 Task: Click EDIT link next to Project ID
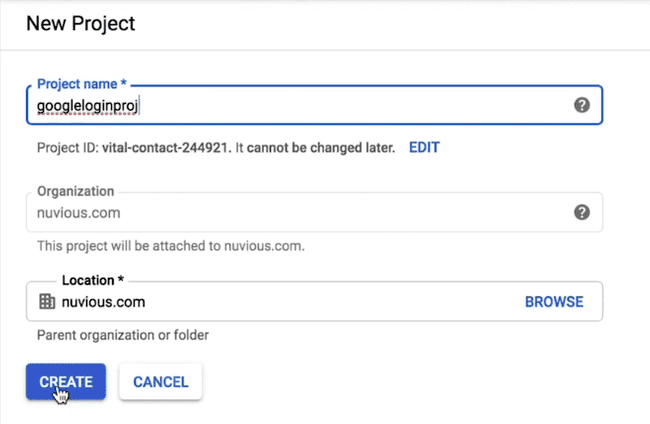point(423,147)
